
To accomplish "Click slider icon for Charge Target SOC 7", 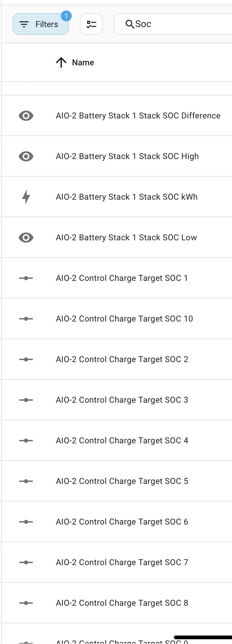I will coord(26,562).
